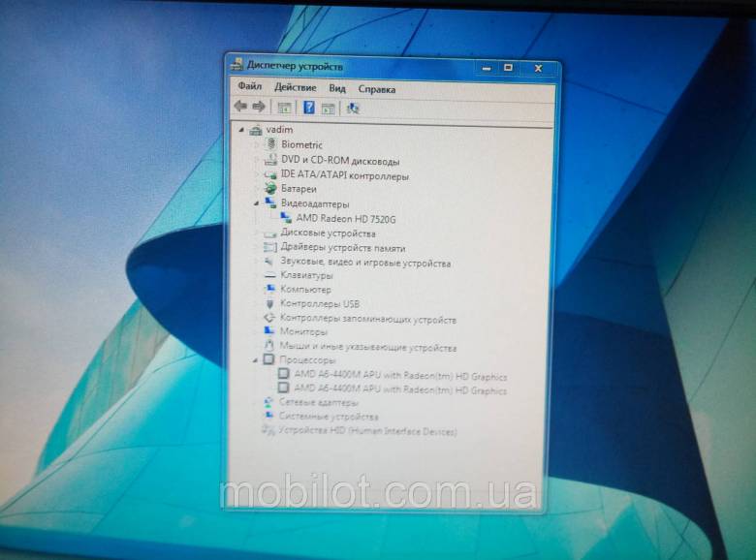Select the Biometric category label
Image resolution: width=756 pixels, height=560 pixels.
coord(301,144)
